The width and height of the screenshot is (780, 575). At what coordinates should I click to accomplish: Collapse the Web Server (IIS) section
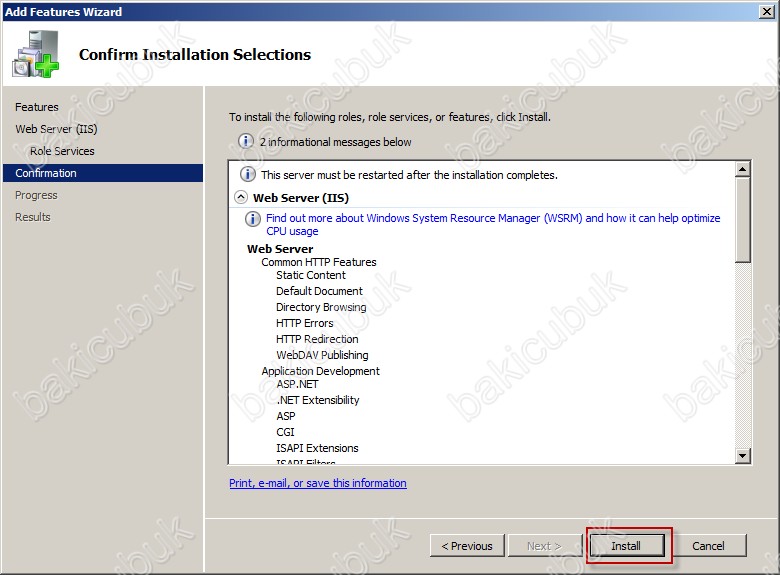tap(241, 197)
